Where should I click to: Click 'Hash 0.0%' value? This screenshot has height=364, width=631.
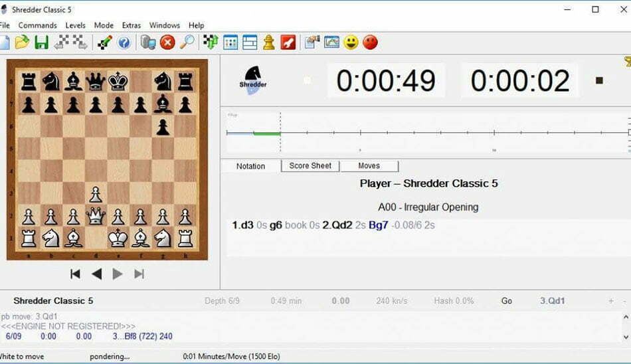(x=454, y=301)
